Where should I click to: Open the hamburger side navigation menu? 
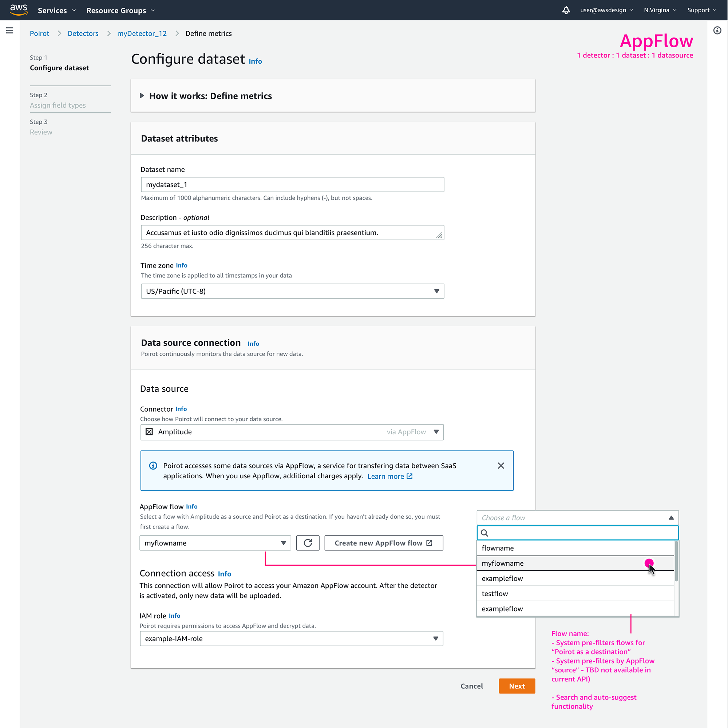[x=10, y=31]
